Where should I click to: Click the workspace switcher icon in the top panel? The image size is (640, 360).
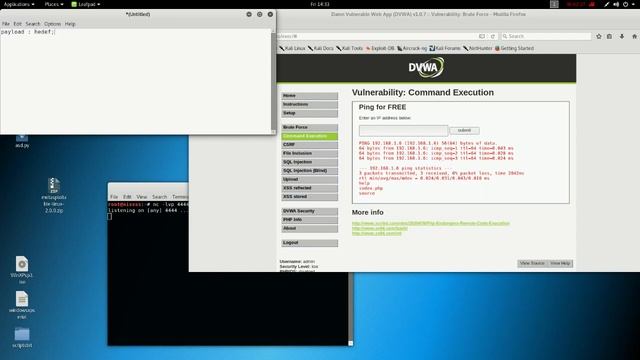coord(554,4)
